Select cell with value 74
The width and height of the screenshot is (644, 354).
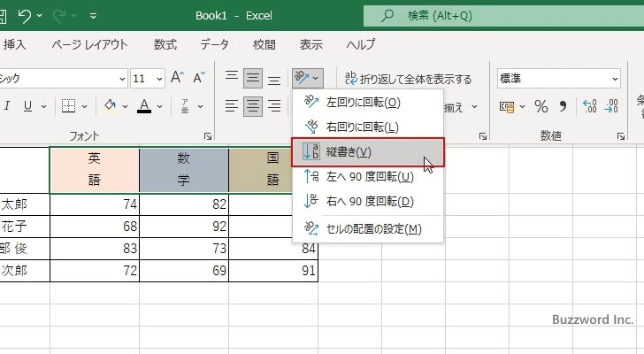click(x=95, y=204)
